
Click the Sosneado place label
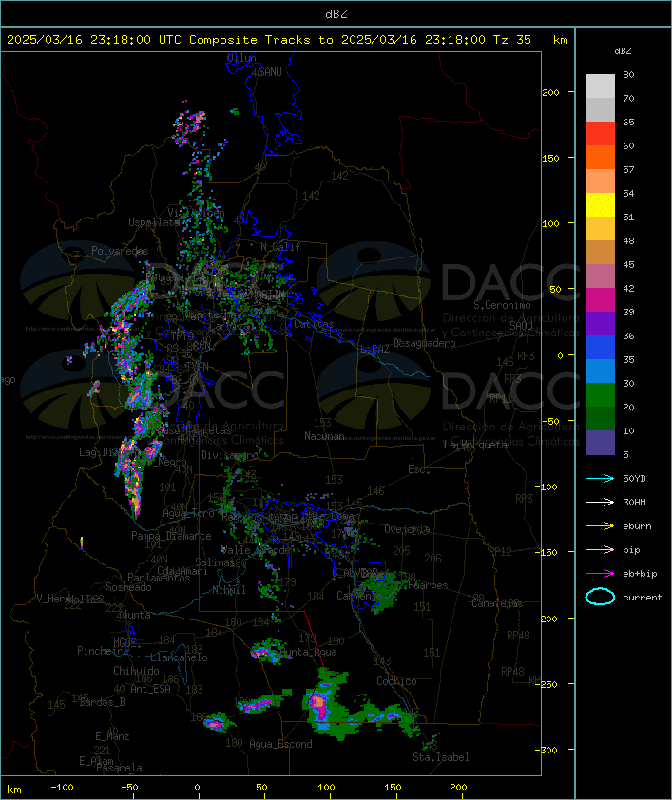point(128,587)
